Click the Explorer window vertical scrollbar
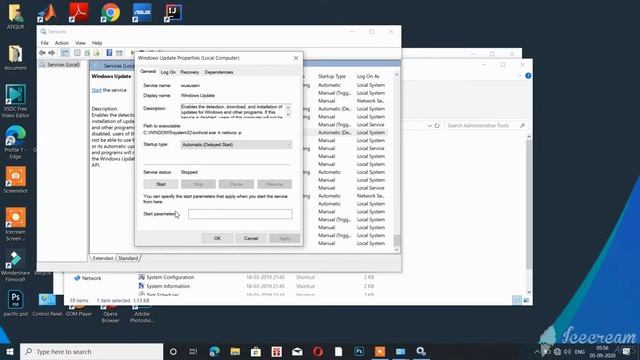This screenshot has width=640, height=360. [529, 214]
